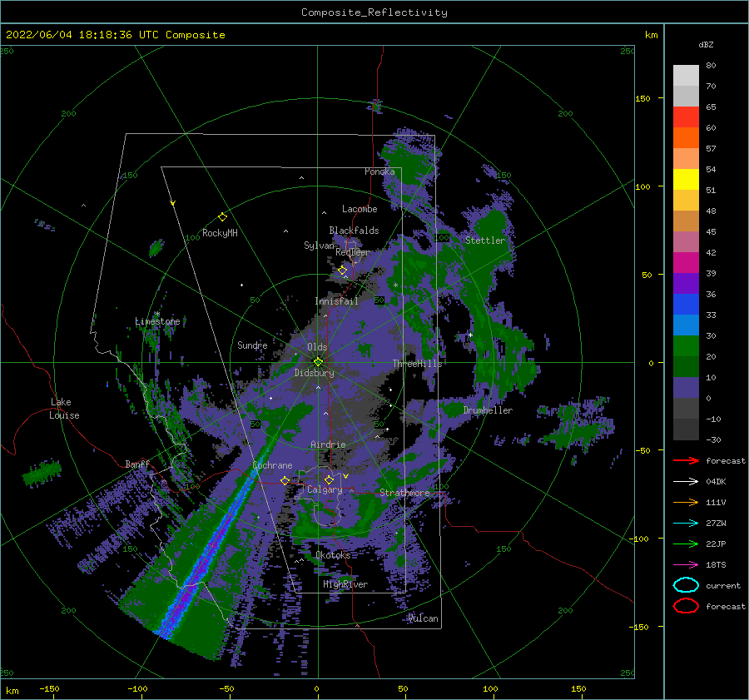Click the white cross marker west of Drumheller

click(470, 335)
